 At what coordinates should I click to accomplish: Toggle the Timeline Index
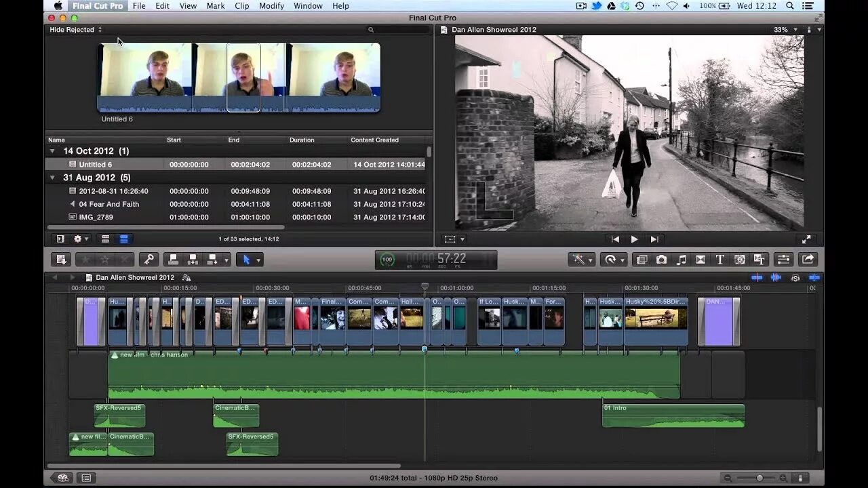coord(86,478)
